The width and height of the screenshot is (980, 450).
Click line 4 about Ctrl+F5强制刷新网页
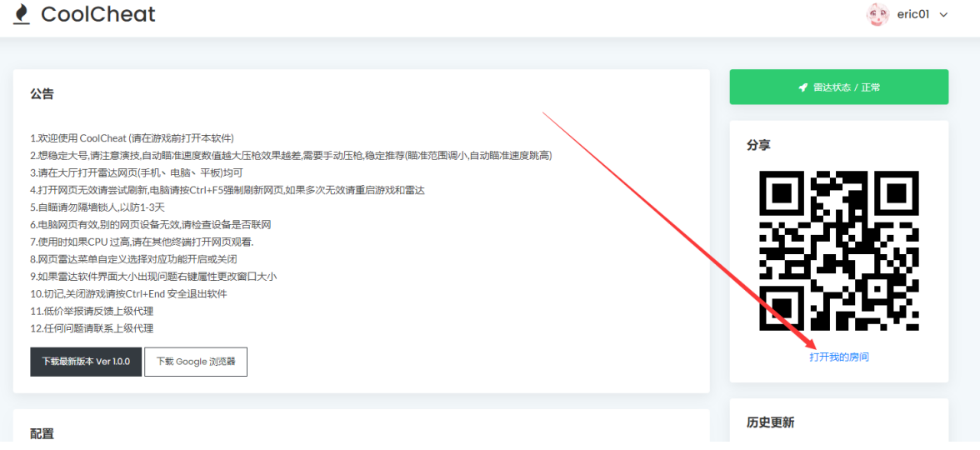tap(227, 190)
